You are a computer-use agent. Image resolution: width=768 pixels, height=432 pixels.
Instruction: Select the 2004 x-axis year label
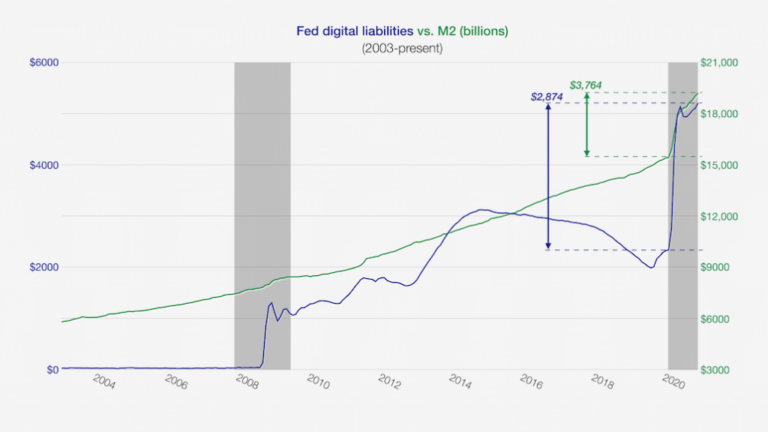103,385
